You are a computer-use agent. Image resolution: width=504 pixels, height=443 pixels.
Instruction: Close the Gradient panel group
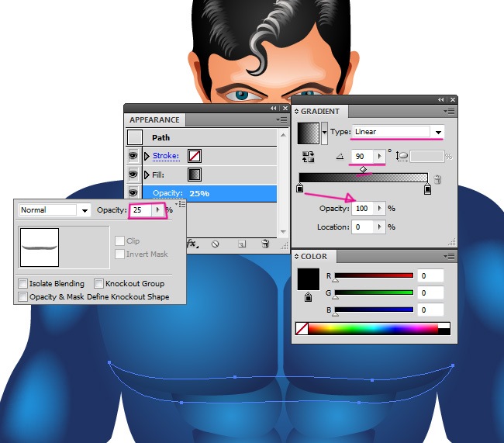(x=453, y=100)
